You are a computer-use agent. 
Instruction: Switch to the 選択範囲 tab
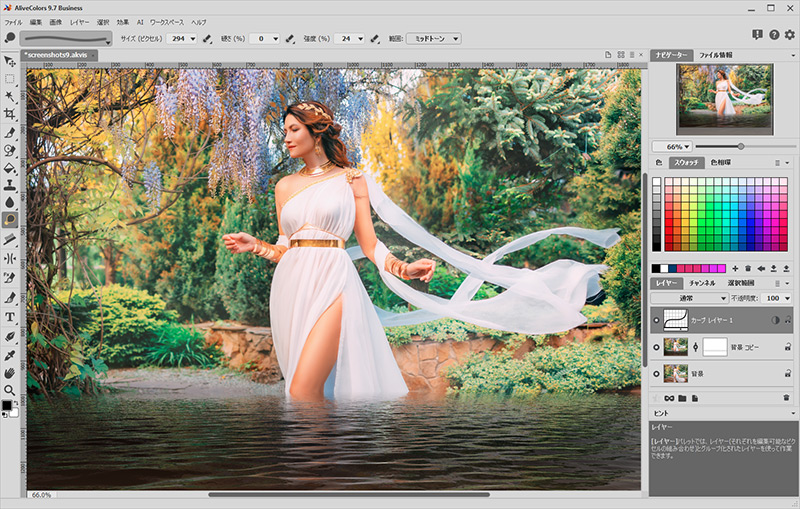click(741, 283)
